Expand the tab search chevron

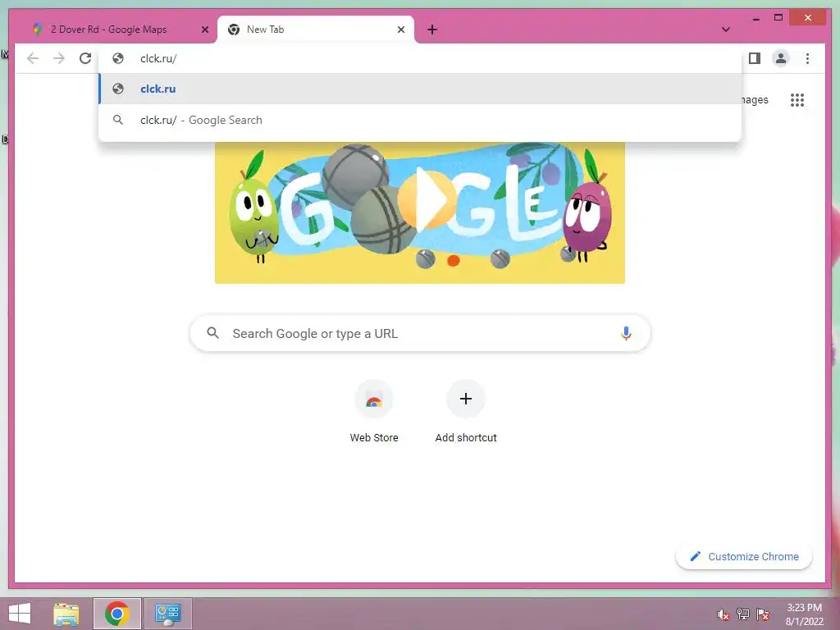click(725, 30)
